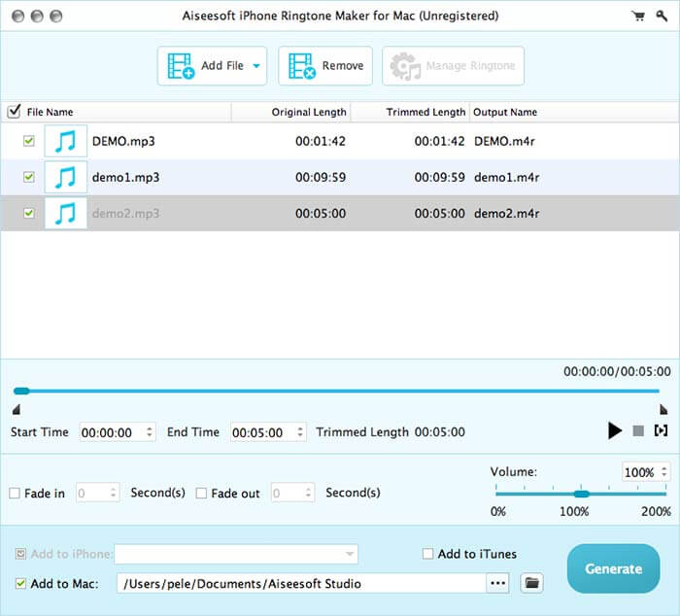The height and width of the screenshot is (616, 680).
Task: Click the File Name column header
Action: (x=50, y=113)
